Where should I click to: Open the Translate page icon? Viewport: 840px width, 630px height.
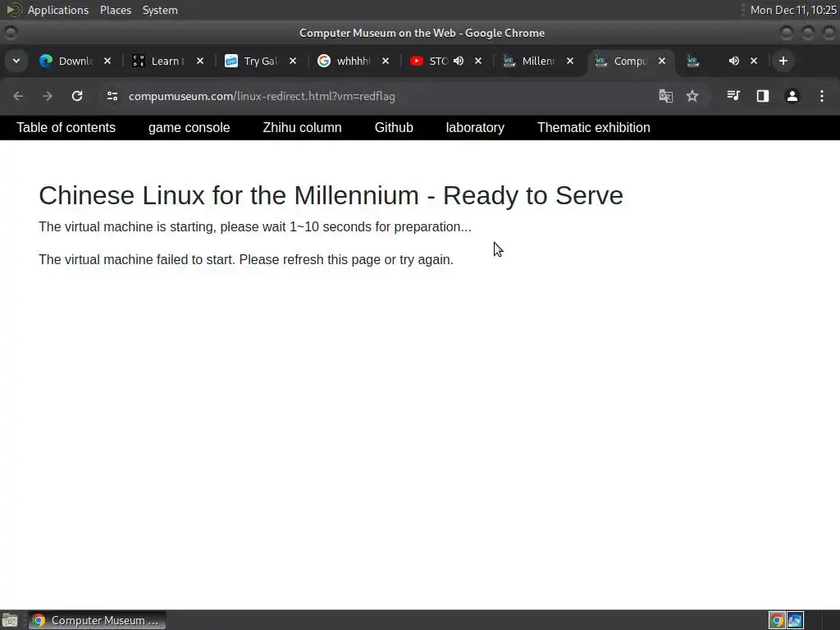click(666, 96)
